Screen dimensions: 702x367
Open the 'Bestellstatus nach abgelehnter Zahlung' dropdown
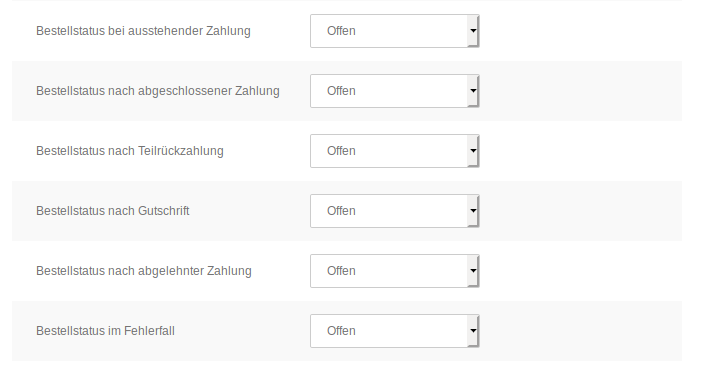pos(394,271)
